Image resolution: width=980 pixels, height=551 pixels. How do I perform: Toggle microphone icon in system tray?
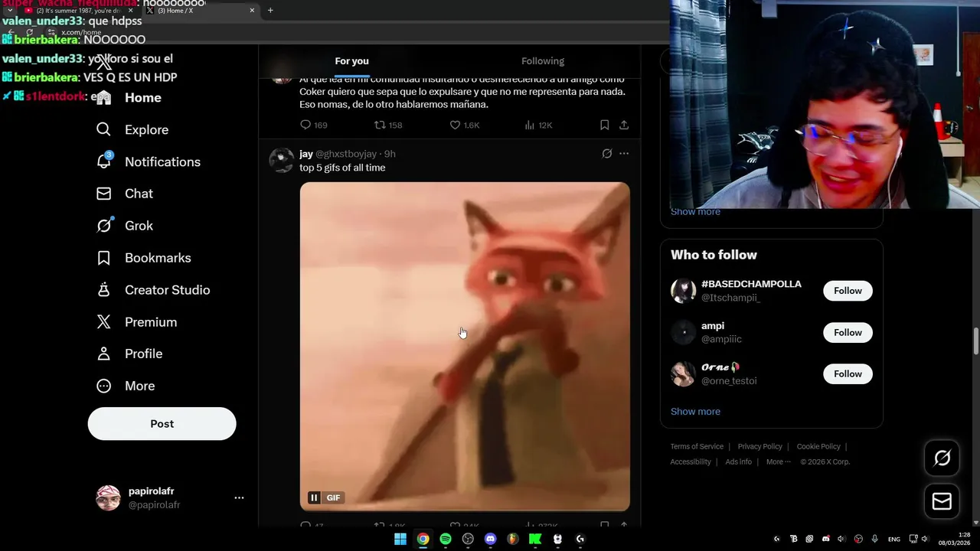(874, 539)
